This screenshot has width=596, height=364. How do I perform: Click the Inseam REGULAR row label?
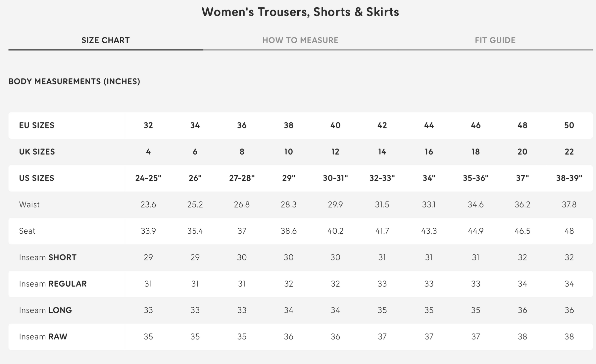coord(53,284)
